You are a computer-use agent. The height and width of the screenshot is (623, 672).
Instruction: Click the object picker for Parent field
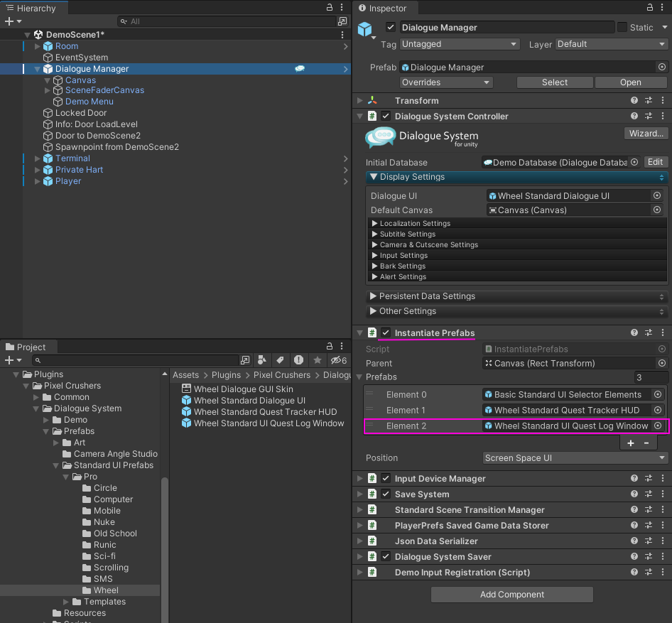pos(662,363)
